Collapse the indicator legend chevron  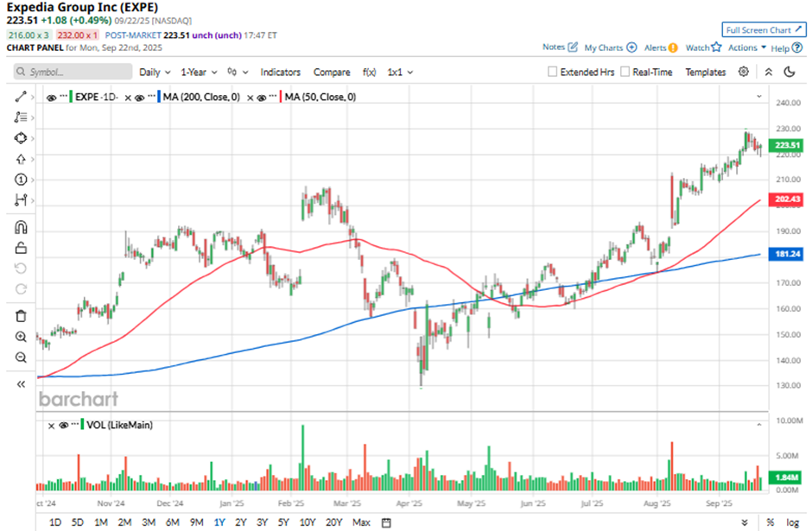759,96
